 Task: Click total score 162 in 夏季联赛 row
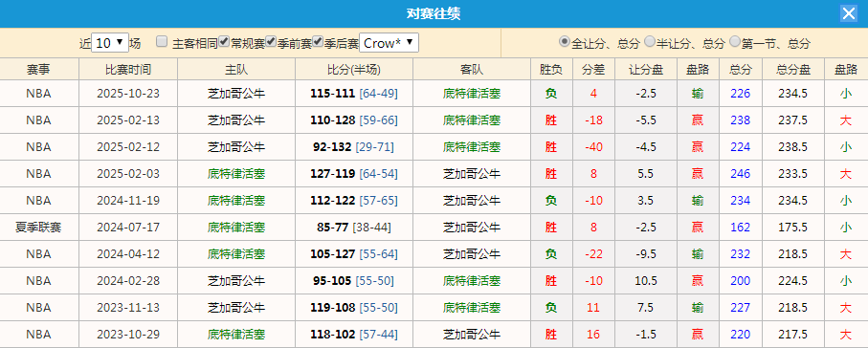click(740, 227)
